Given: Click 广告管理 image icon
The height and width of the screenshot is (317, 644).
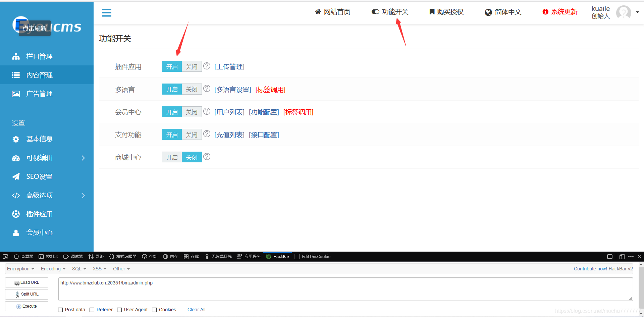Looking at the screenshot, I should (16, 94).
